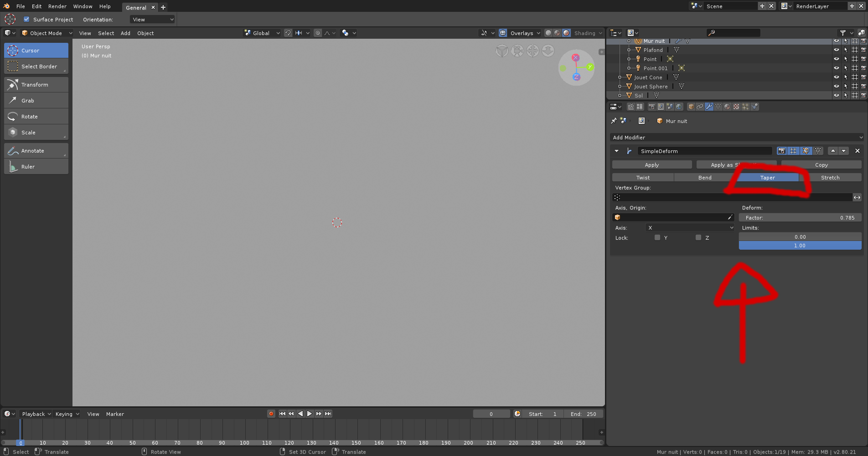Open the Physics properties tab

click(755, 107)
